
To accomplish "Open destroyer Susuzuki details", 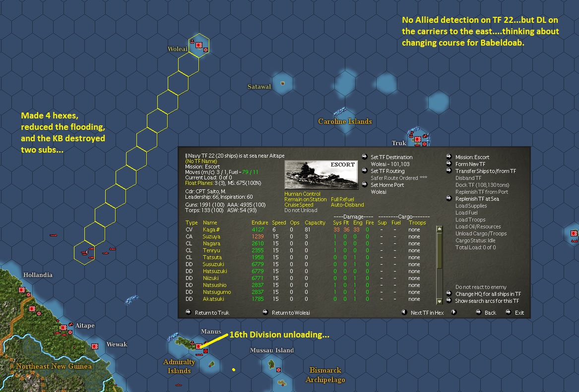I will [x=213, y=264].
